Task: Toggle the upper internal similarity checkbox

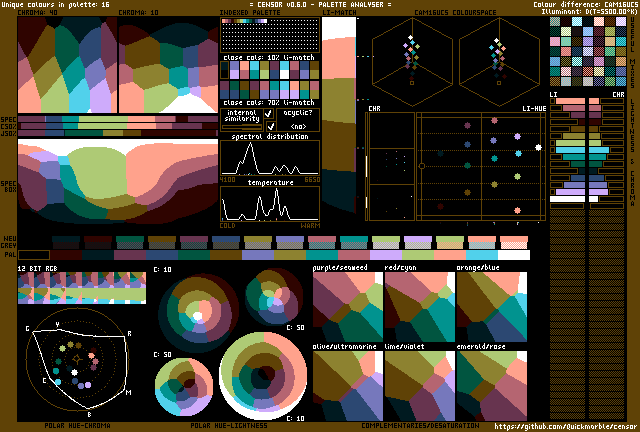Action: click(x=269, y=116)
